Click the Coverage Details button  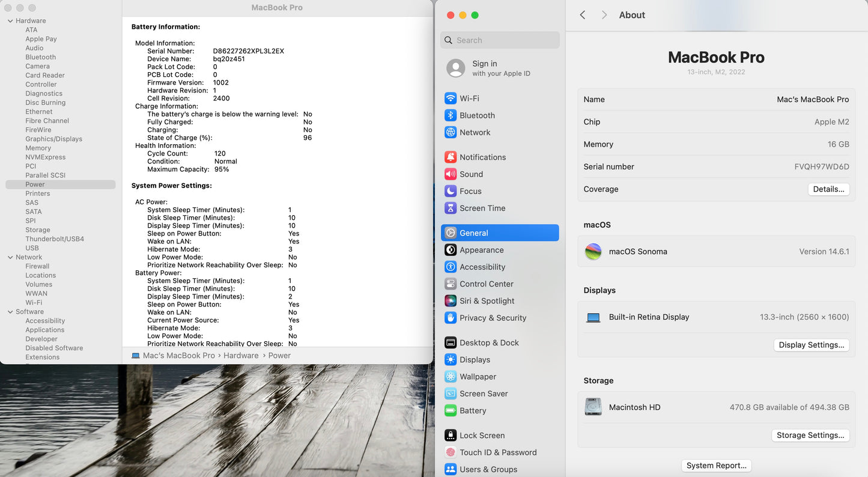click(828, 189)
